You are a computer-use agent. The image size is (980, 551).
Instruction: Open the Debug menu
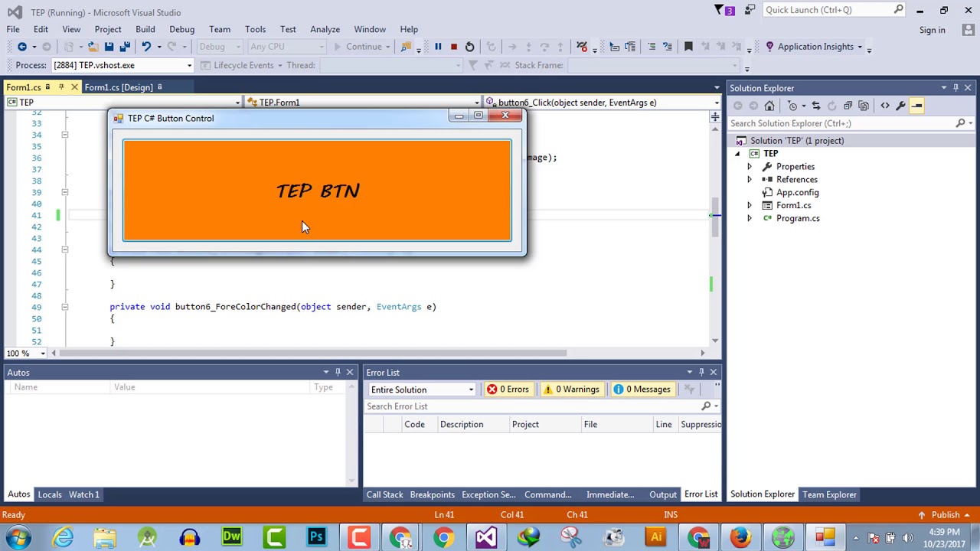click(181, 29)
